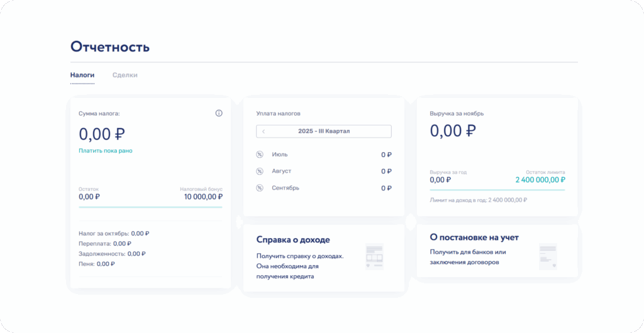Select the Июль tax payment row
Screen dimensions: 644x333
click(324, 155)
